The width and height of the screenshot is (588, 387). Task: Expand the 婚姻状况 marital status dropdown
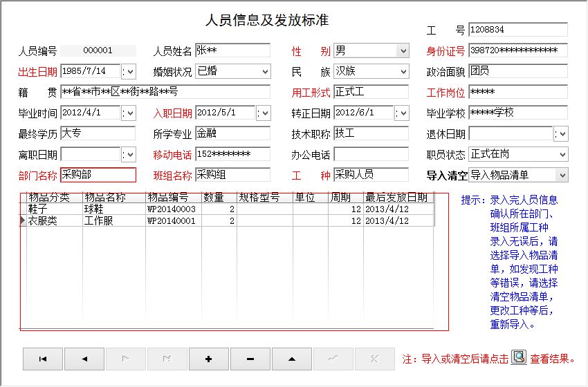tap(265, 71)
